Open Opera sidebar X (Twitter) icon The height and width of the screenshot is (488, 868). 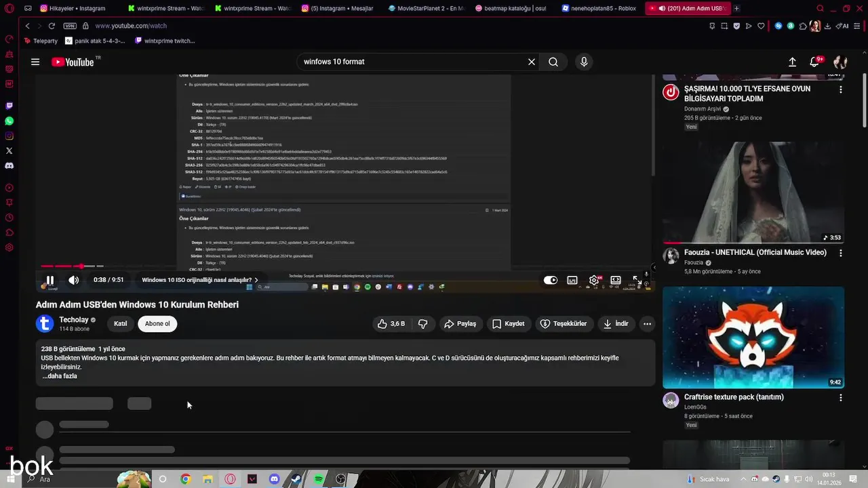[x=9, y=150]
